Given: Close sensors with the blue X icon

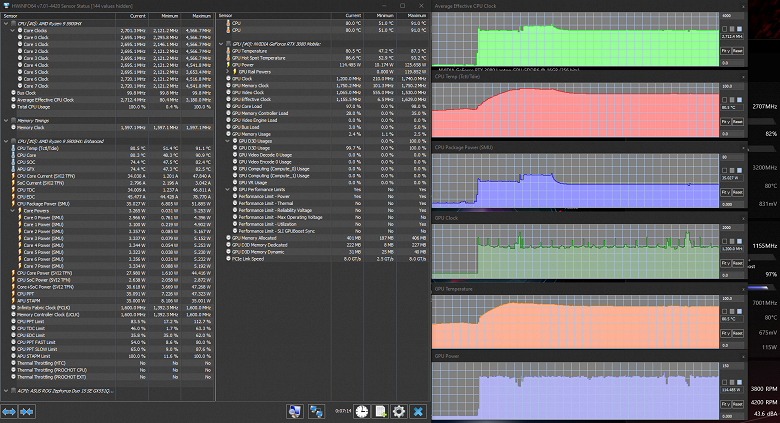Looking at the screenshot, I should 418,411.
